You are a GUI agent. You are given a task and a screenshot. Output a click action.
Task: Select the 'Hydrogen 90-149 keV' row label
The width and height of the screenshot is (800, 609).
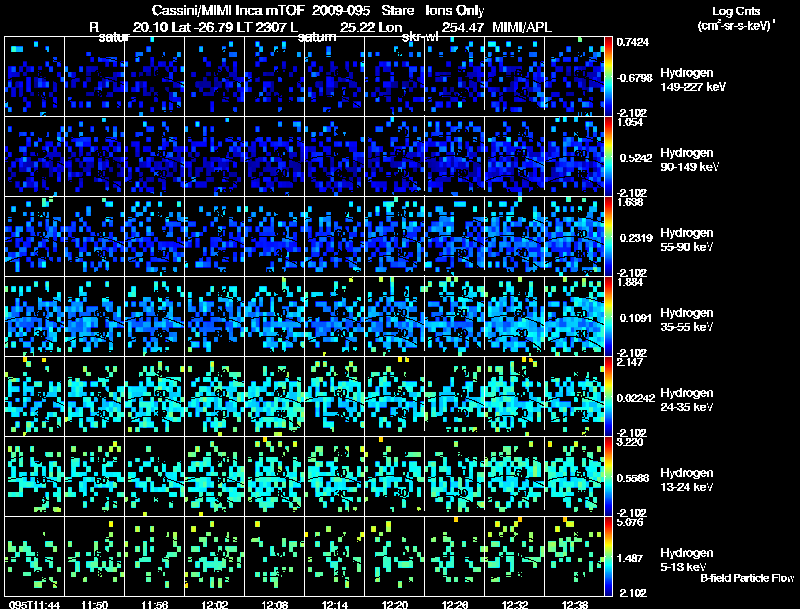click(x=689, y=160)
